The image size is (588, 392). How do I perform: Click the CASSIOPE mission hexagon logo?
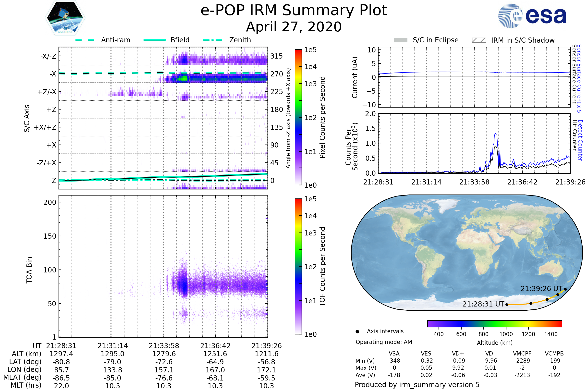[x=65, y=18]
